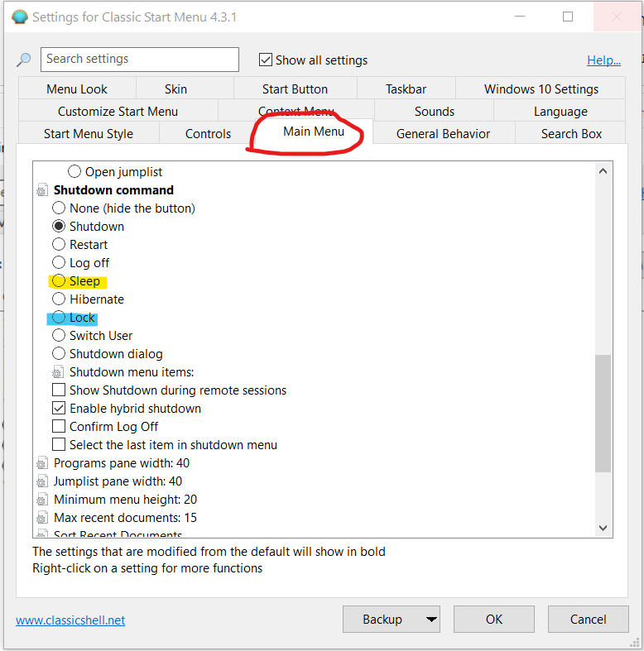Image resolution: width=644 pixels, height=651 pixels.
Task: Select Lock as shutdown command
Action: (x=59, y=317)
